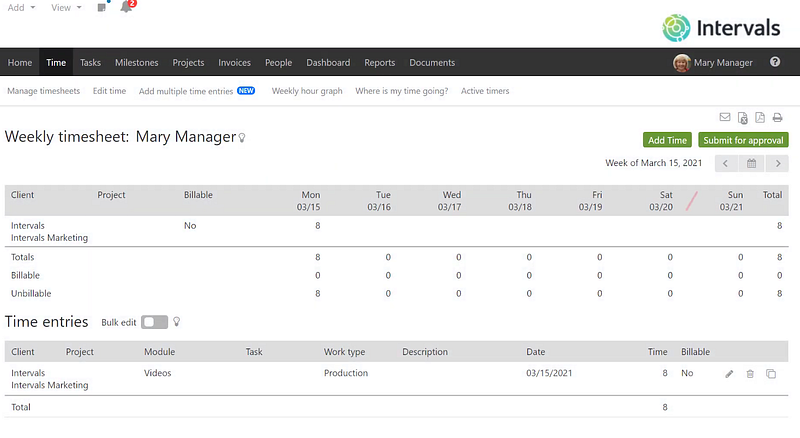
Task: Select the Time tab
Action: (x=56, y=62)
